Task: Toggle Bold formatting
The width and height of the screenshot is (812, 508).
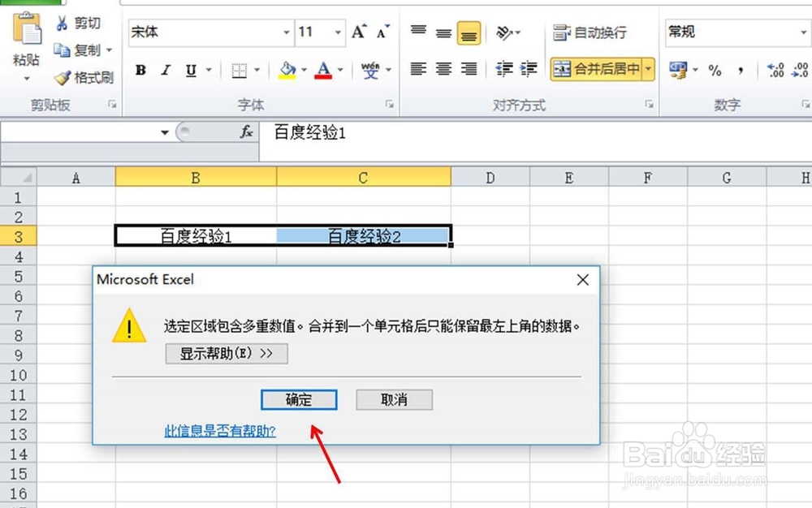Action: coord(140,71)
